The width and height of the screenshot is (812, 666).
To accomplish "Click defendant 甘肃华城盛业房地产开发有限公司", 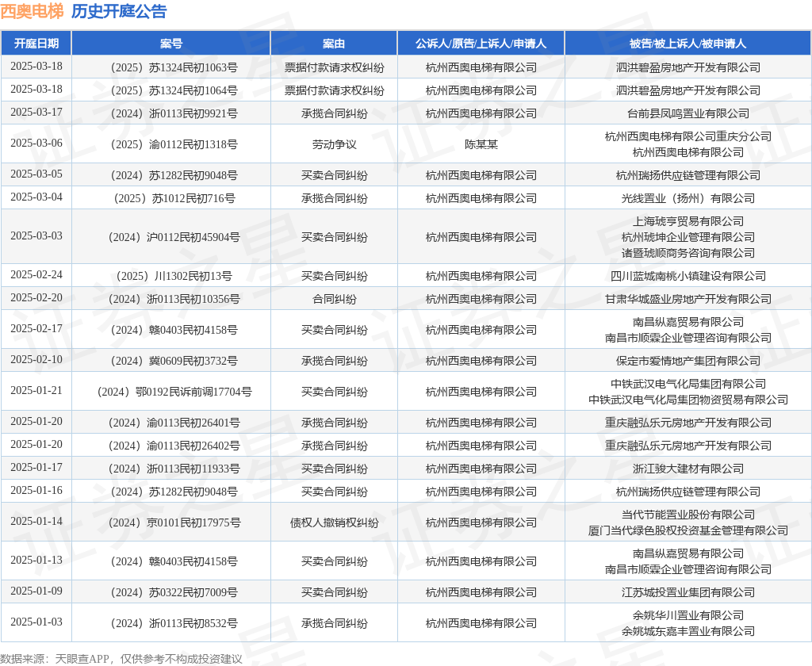I will pyautogui.click(x=688, y=299).
